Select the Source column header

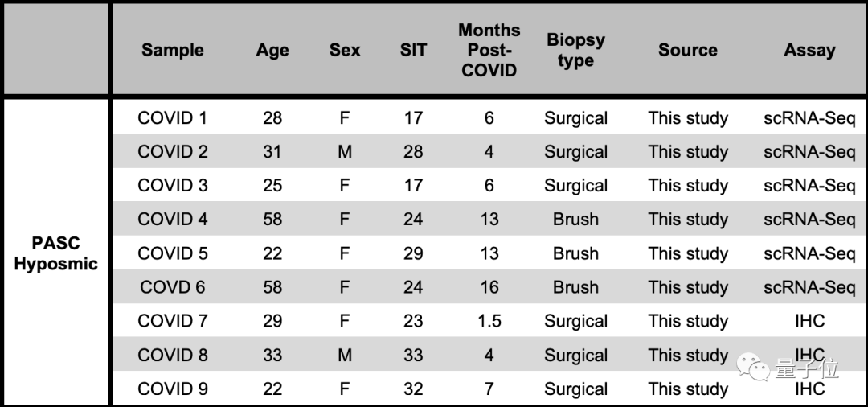coord(688,50)
